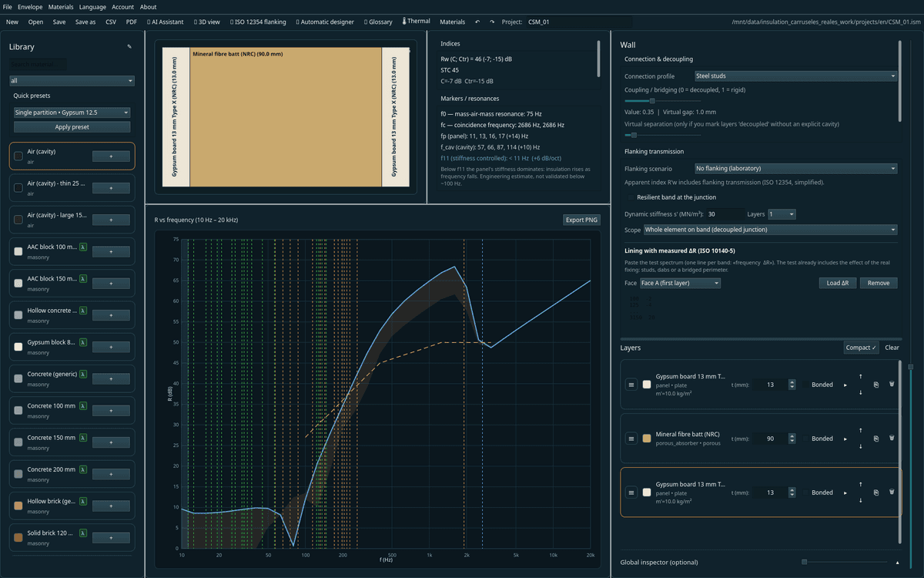Open the Quick presets dropdown
The image size is (924, 578).
pyautogui.click(x=72, y=113)
